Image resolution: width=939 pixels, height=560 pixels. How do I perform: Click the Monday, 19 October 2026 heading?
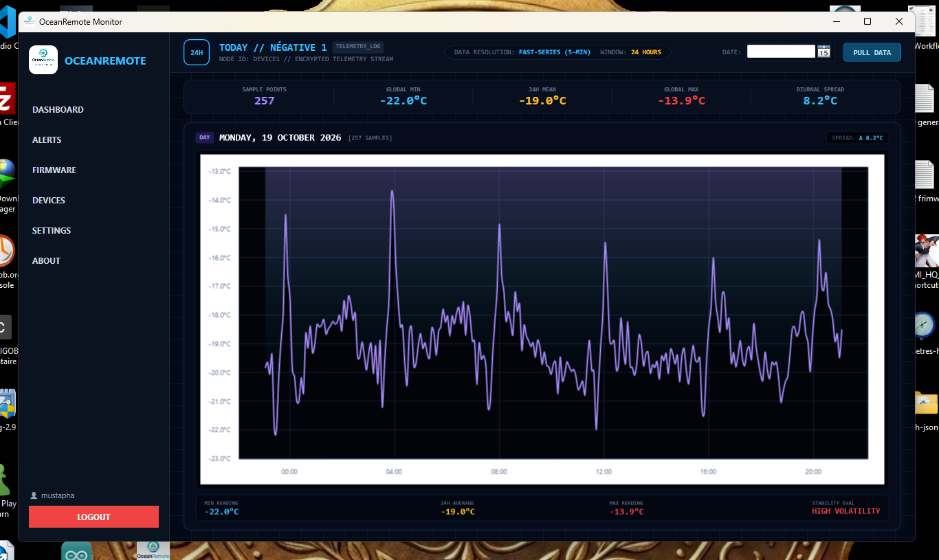[280, 137]
